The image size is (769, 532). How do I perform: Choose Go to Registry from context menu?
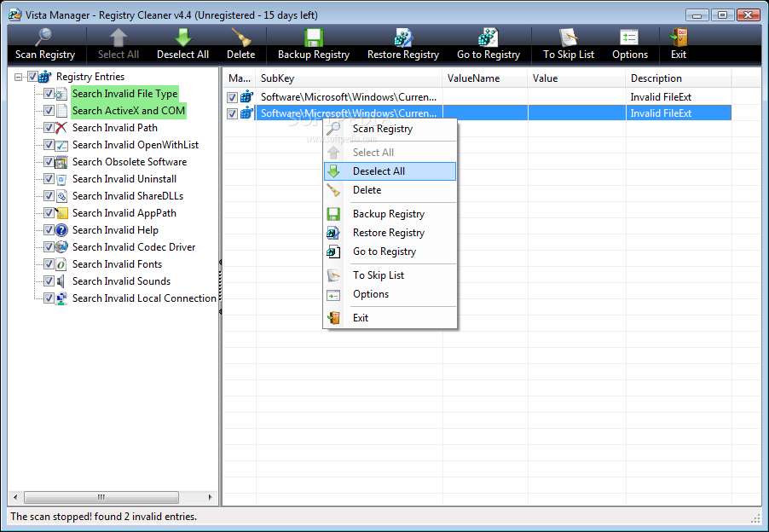390,252
